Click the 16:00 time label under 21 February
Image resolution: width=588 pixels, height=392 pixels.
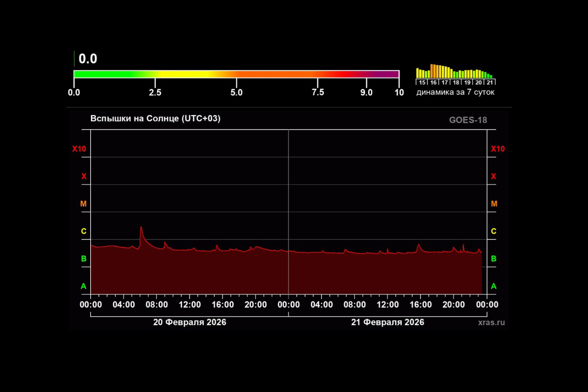(x=421, y=305)
